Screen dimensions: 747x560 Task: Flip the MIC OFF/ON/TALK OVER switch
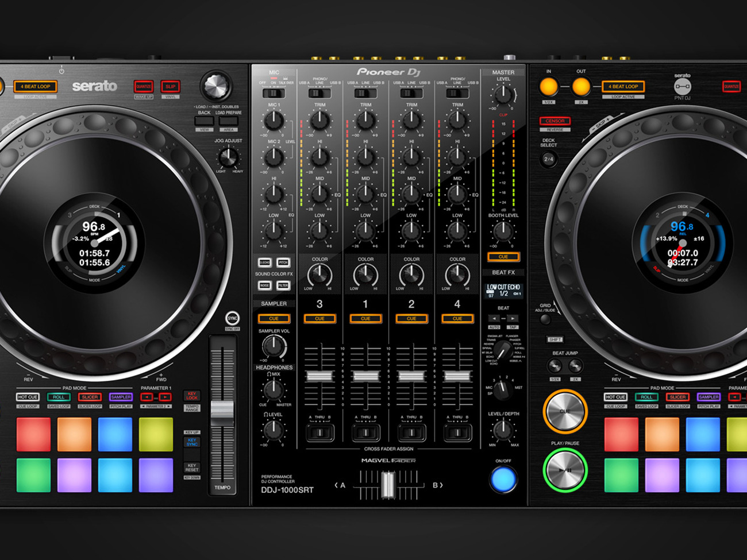(x=274, y=93)
